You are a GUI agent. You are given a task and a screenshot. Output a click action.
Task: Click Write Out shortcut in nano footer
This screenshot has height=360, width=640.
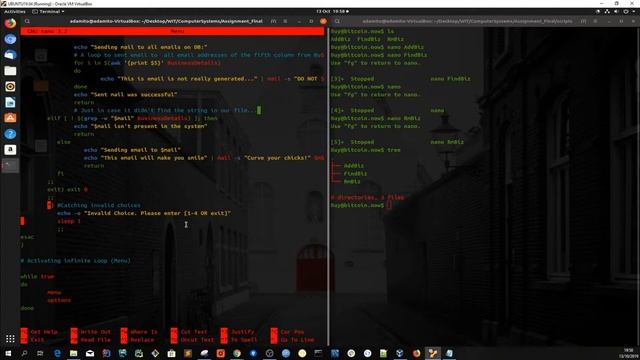tap(91, 332)
